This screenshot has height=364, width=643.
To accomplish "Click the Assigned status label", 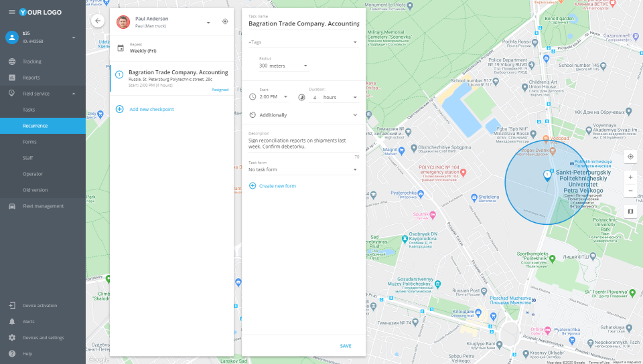I will point(220,90).
